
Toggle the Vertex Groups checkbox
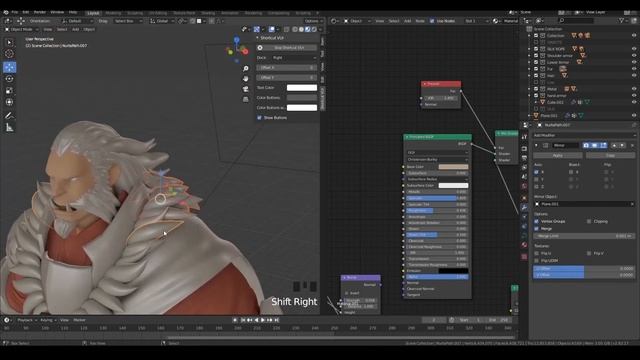coord(536,221)
